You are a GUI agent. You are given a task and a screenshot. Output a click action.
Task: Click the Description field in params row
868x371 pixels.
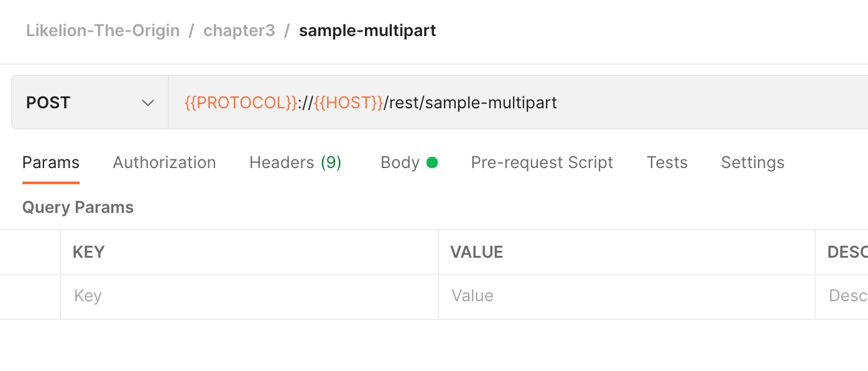(847, 296)
